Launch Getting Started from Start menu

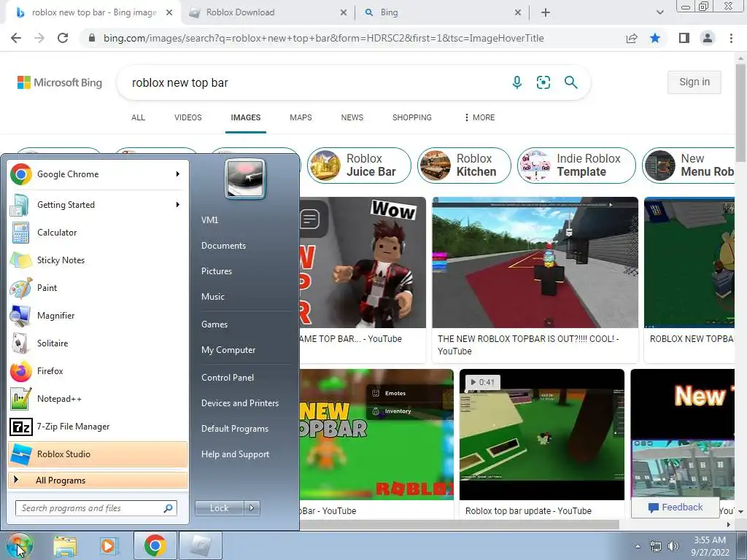pos(98,205)
